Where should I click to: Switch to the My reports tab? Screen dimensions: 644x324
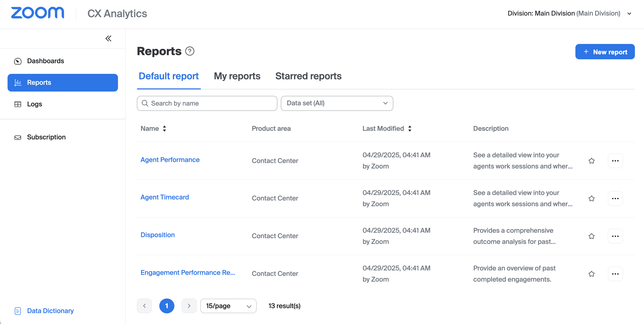point(237,76)
